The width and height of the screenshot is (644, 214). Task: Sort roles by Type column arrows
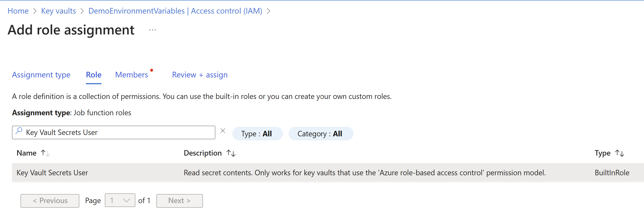(620, 153)
